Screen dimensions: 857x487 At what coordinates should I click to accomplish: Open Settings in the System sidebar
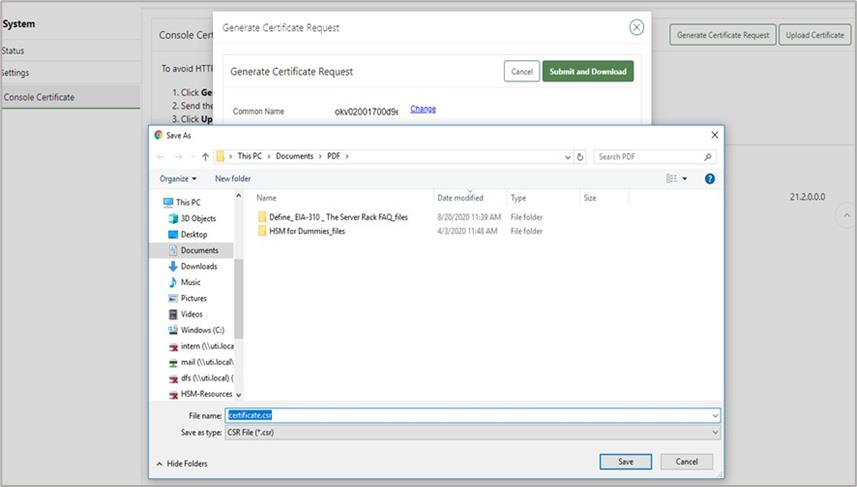click(x=15, y=73)
